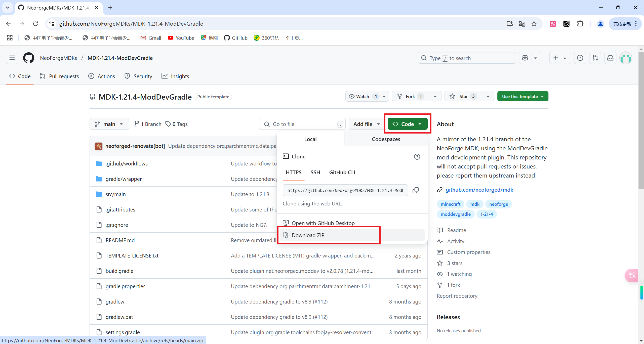644x344 pixels.
Task: Switch to the Security tab
Action: 138,76
